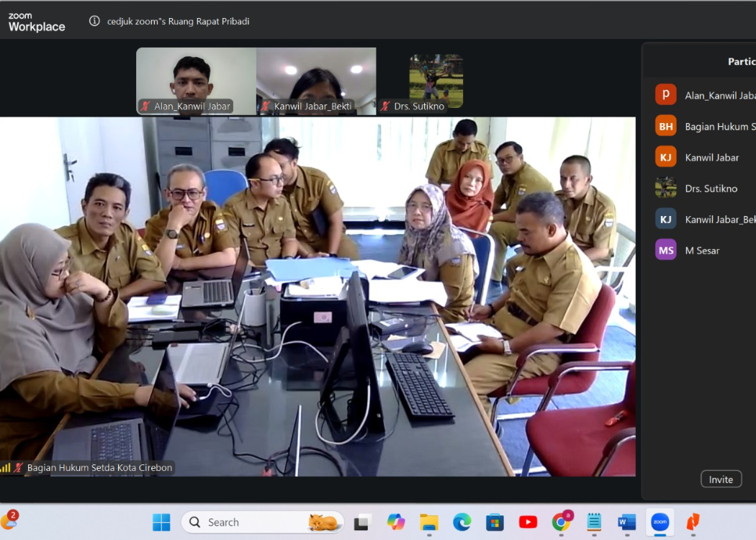Viewport: 756px width, 540px height.
Task: Open Zoom from the taskbar
Action: pyautogui.click(x=660, y=522)
